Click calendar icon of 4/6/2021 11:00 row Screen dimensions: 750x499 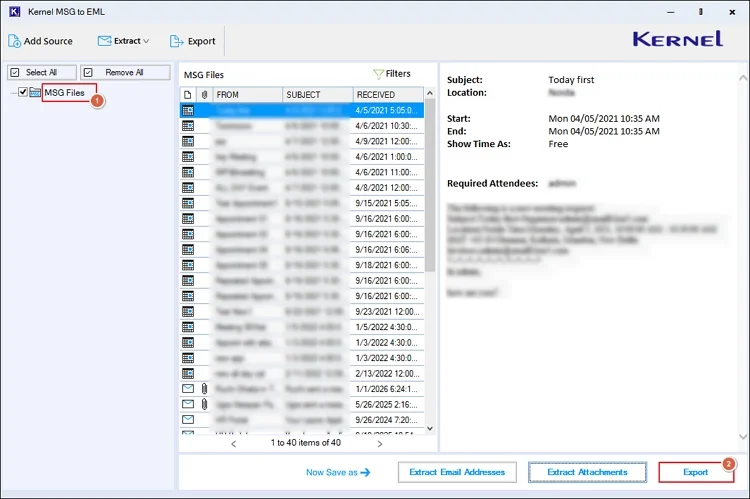[188, 172]
